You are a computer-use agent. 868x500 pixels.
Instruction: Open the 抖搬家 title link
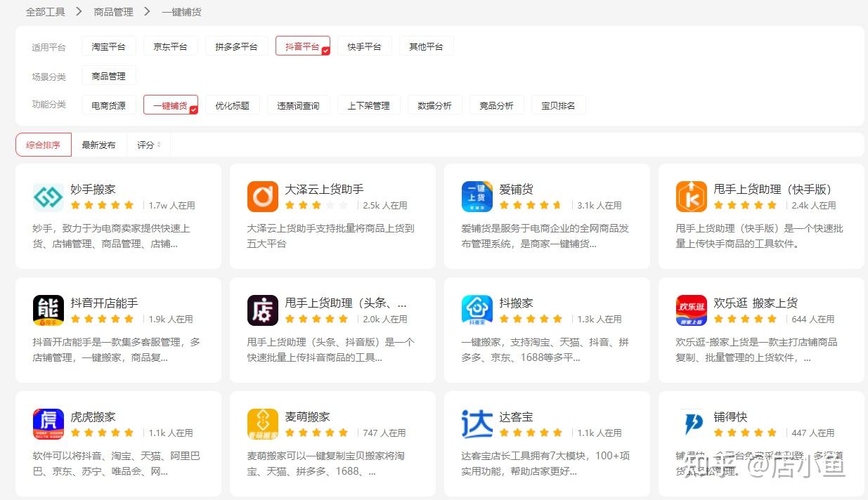point(516,303)
